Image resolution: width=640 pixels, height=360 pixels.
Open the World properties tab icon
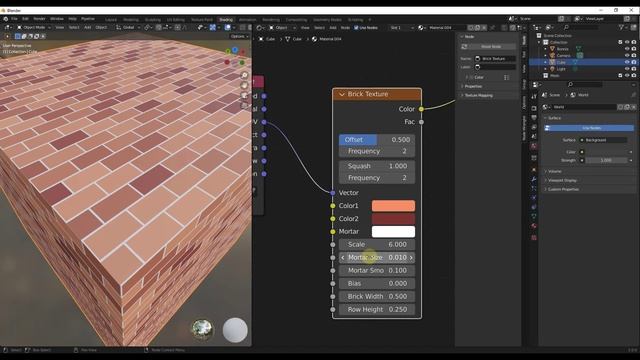coord(534,146)
